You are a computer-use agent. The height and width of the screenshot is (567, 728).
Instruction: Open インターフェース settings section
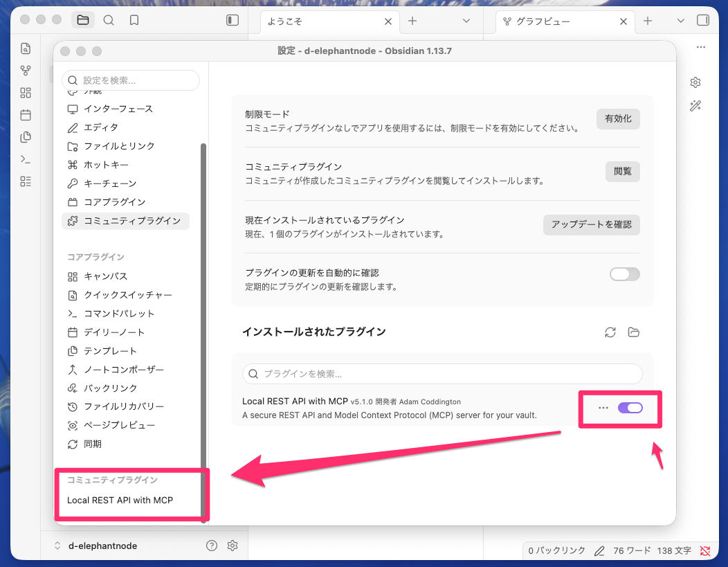[125, 109]
